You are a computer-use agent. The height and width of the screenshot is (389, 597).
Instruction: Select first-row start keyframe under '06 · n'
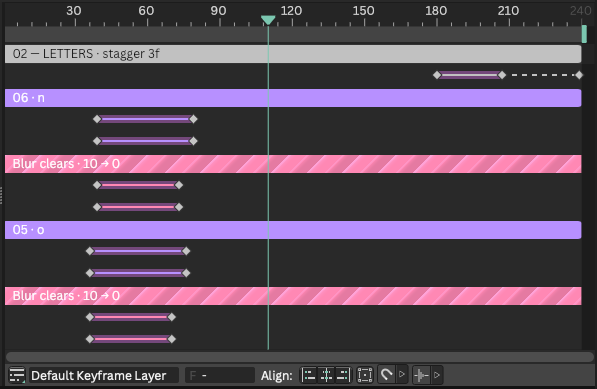(x=97, y=119)
